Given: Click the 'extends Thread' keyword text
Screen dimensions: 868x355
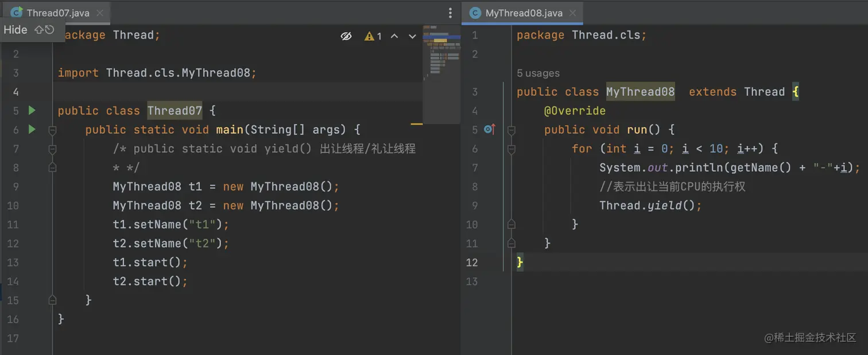Looking at the screenshot, I should [737, 92].
